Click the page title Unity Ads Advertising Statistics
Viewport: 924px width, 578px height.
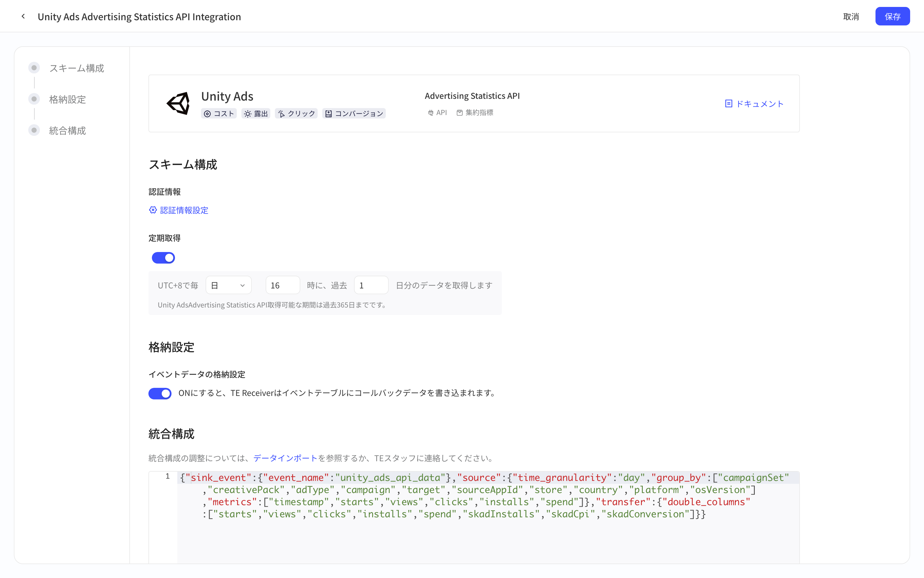pyautogui.click(x=139, y=16)
